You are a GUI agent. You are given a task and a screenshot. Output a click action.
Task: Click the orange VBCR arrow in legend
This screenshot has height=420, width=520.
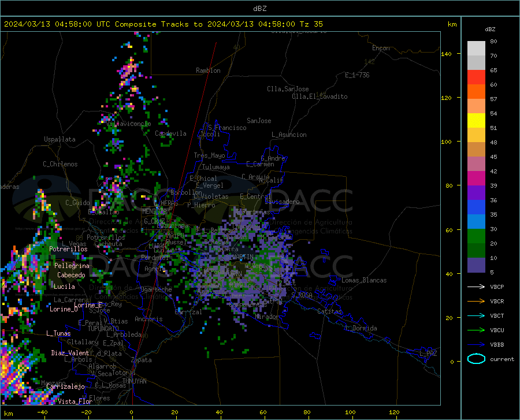[x=476, y=302]
